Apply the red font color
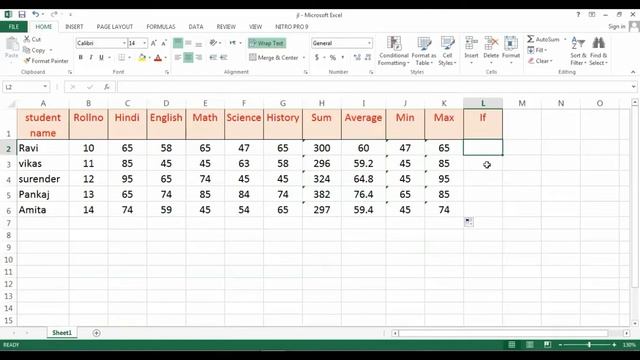Image resolution: width=640 pixels, height=360 pixels. [x=158, y=58]
